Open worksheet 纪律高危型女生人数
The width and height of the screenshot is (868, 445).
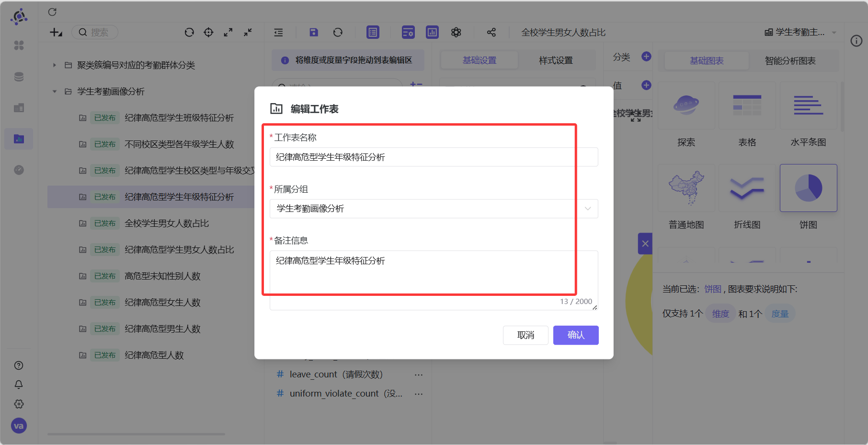click(x=162, y=303)
